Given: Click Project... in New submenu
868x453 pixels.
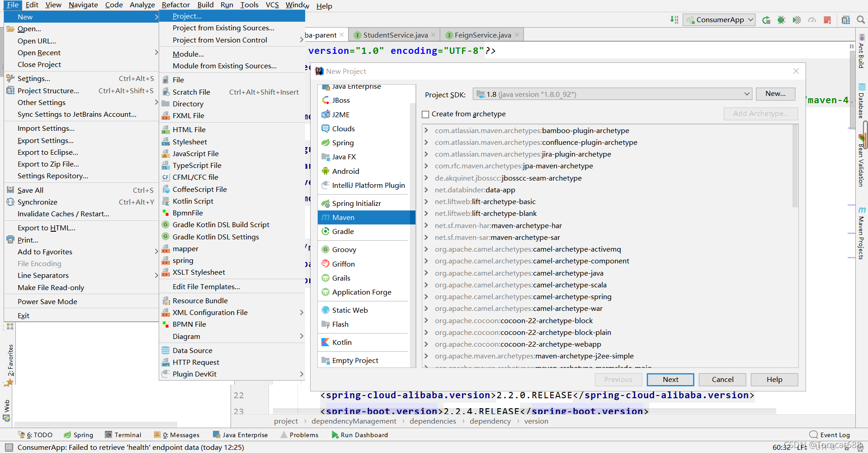Looking at the screenshot, I should [232, 16].
